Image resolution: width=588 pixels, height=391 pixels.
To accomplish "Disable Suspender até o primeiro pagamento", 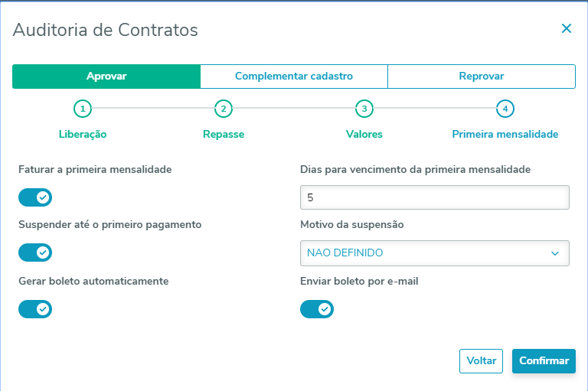I will [35, 253].
